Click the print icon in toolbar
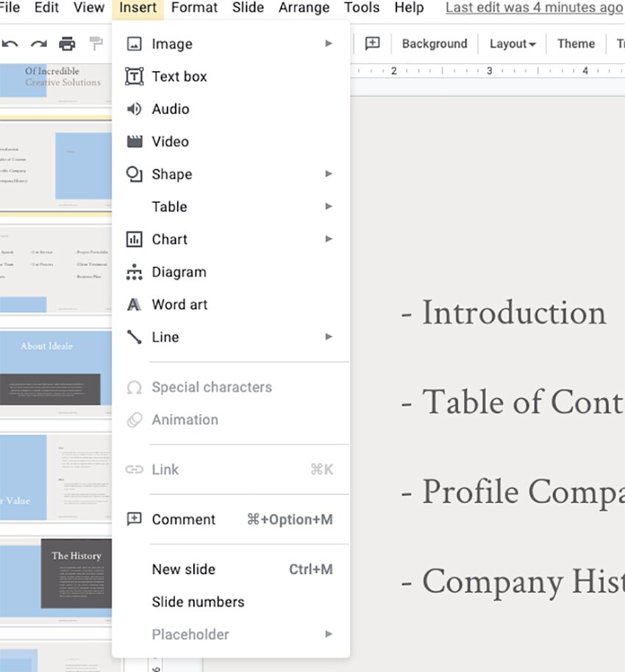The image size is (625, 672). click(x=67, y=44)
